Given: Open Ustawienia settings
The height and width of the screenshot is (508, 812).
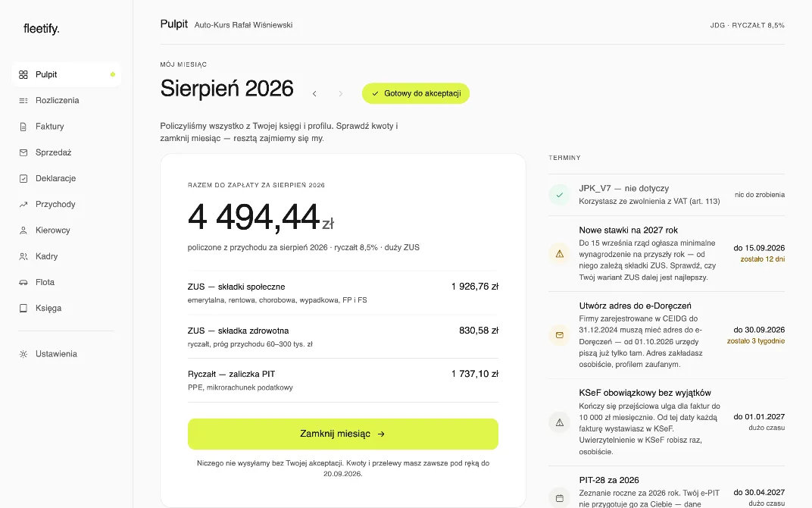Looking at the screenshot, I should pos(67,354).
